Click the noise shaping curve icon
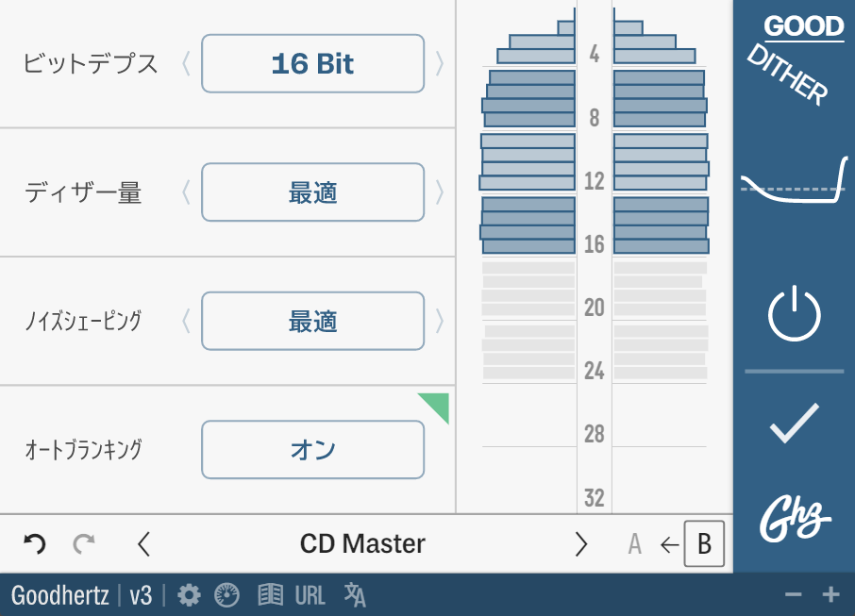This screenshot has height=616, width=855. (x=794, y=180)
